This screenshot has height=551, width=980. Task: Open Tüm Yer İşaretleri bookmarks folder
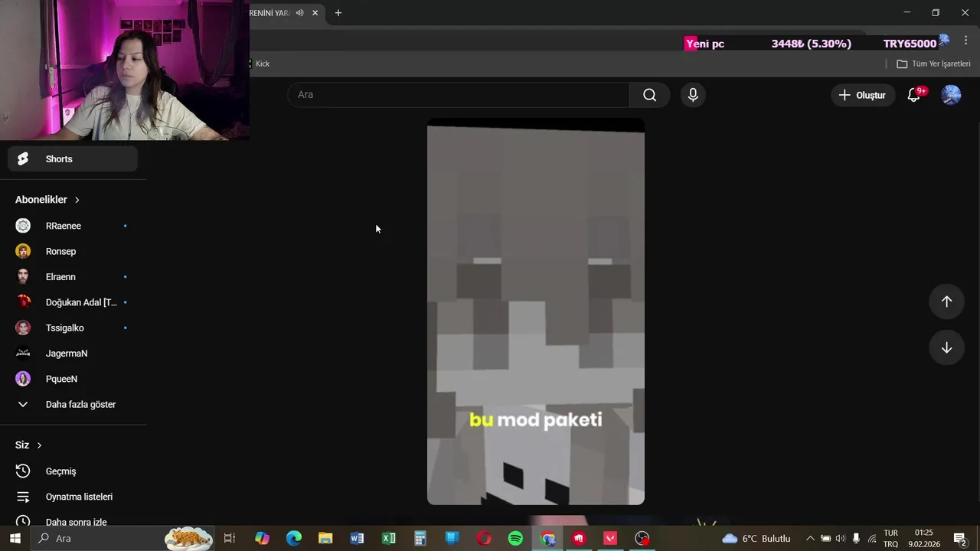[933, 64]
